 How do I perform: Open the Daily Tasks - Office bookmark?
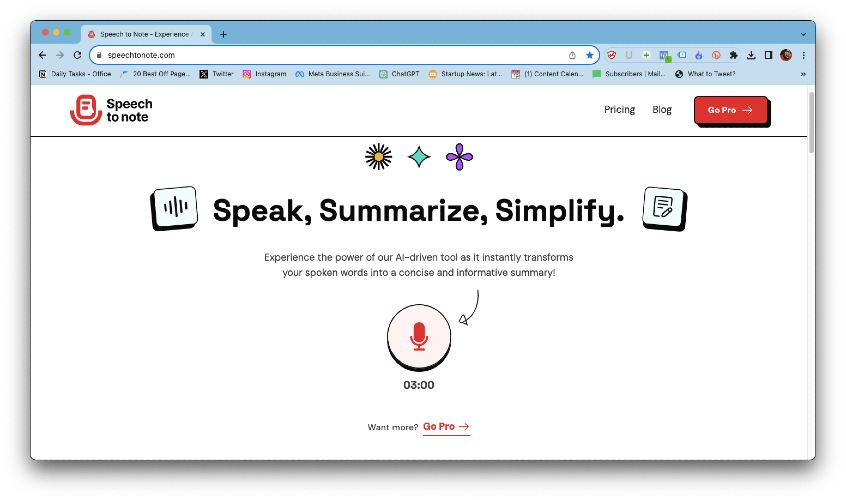75,74
